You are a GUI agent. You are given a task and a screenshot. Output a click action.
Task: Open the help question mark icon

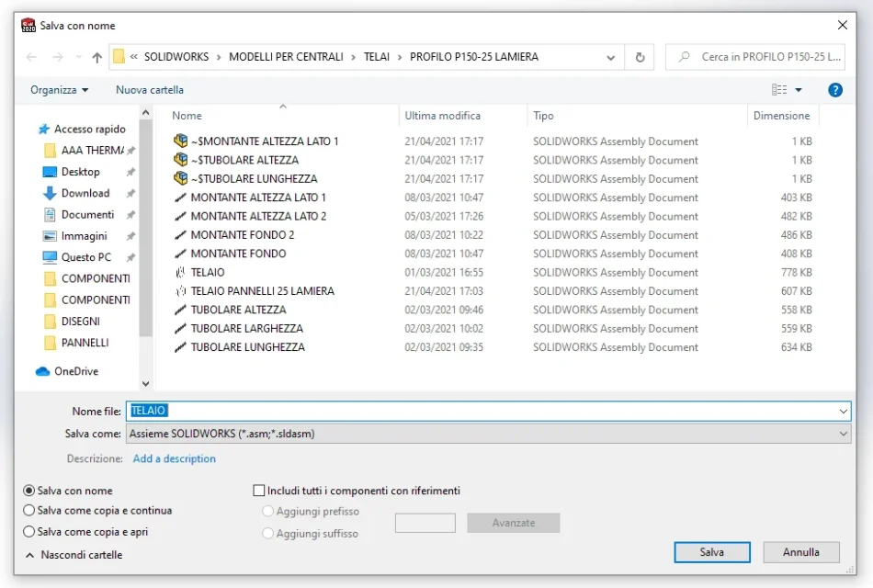[835, 90]
